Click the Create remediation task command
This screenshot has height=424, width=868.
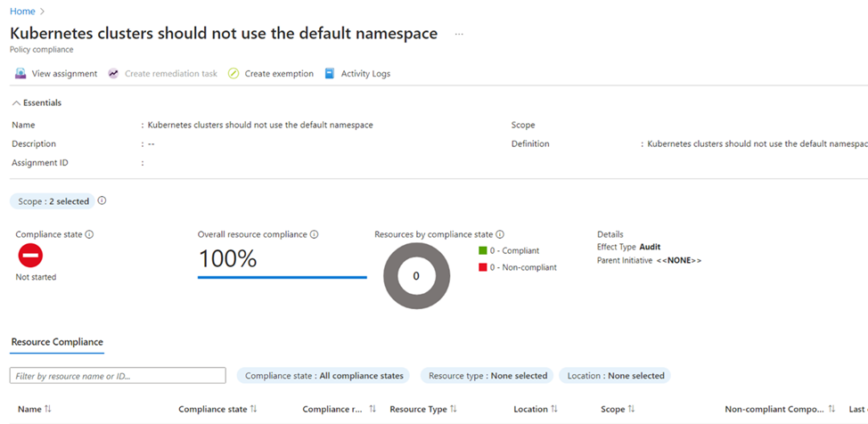163,74
